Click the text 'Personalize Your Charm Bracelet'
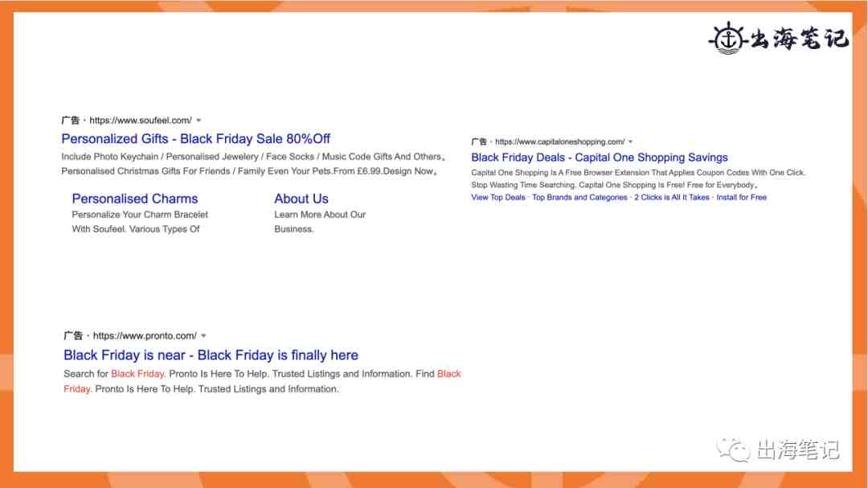 point(140,215)
